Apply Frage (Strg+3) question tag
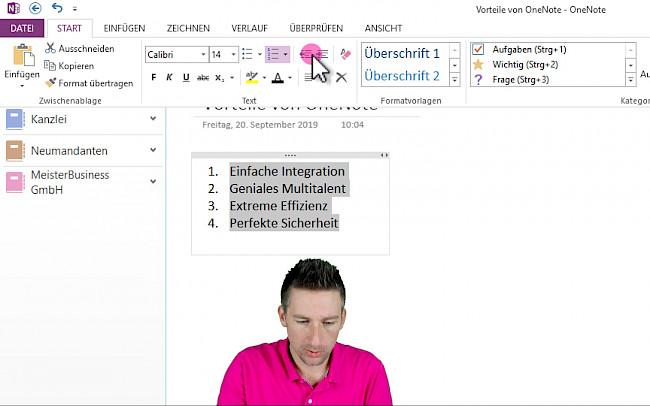The height and width of the screenshot is (406, 650). click(512, 79)
